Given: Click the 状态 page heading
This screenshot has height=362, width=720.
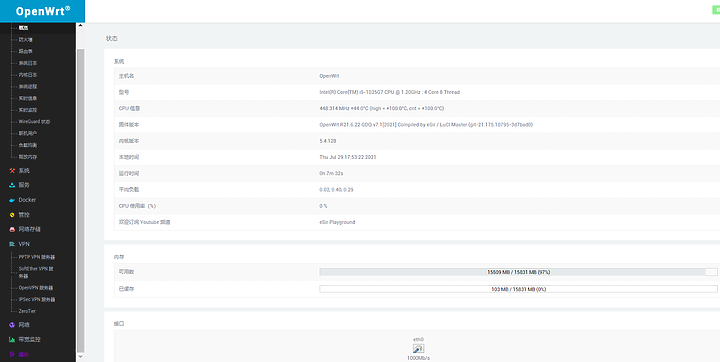Looking at the screenshot, I should coord(112,39).
